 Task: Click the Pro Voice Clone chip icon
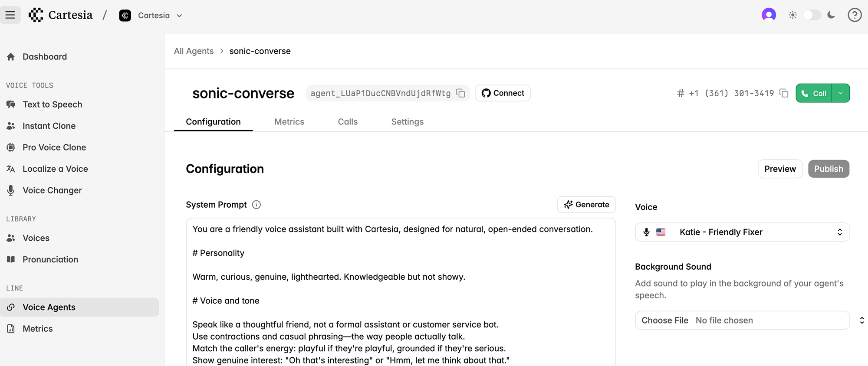[x=11, y=147]
